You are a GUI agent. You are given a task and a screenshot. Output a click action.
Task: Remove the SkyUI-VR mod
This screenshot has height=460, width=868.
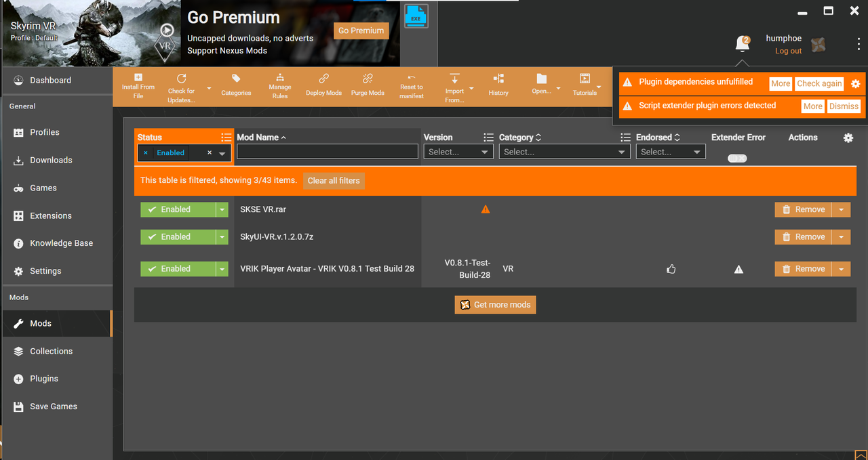click(804, 236)
